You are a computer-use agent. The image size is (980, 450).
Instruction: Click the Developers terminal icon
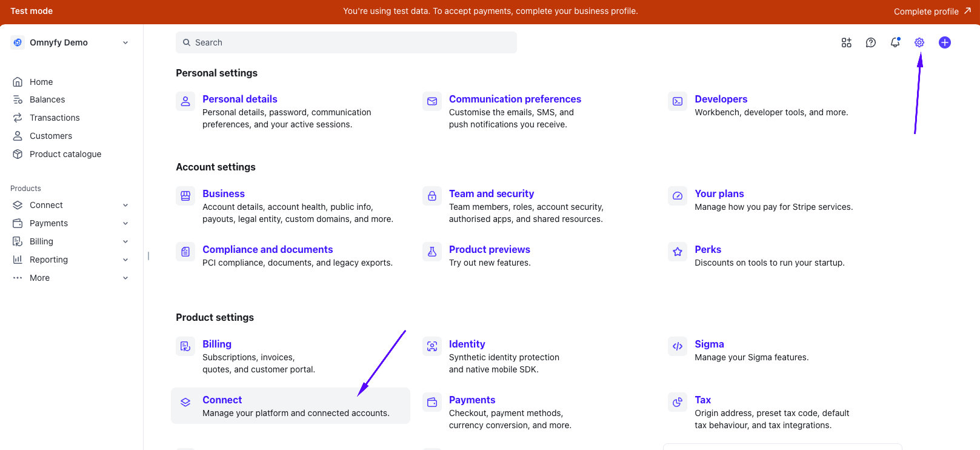[x=678, y=101]
